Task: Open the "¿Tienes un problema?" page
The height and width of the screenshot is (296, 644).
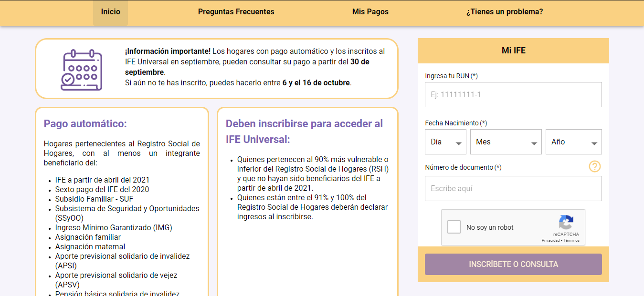Action: point(504,12)
